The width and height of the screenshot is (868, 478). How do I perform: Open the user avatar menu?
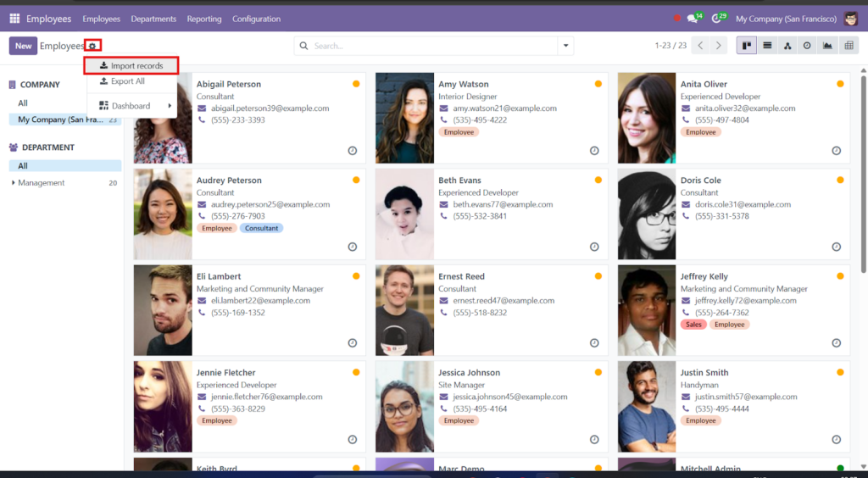(851, 19)
